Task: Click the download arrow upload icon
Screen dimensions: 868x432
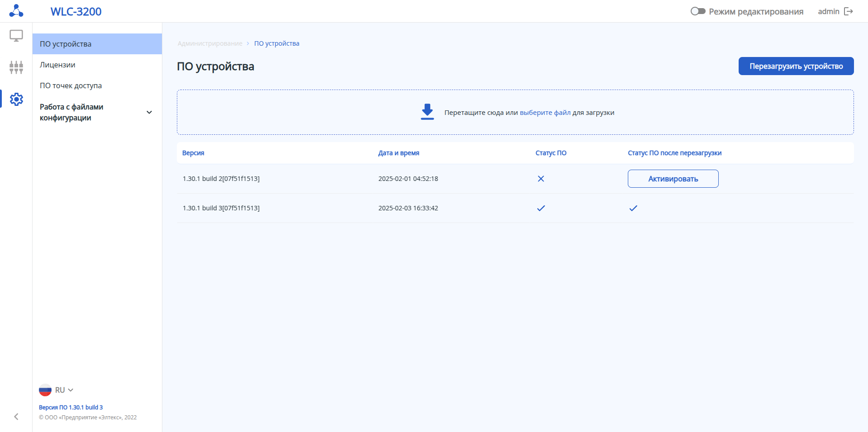Action: 427,112
